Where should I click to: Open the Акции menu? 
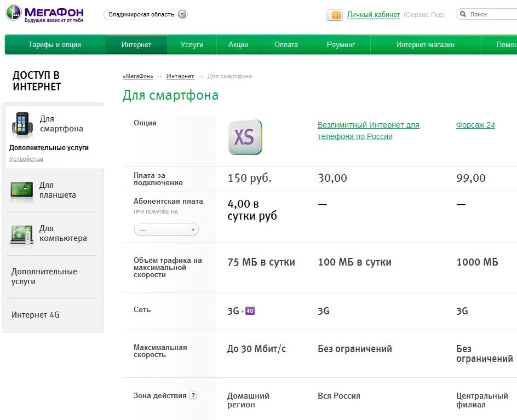tap(238, 44)
